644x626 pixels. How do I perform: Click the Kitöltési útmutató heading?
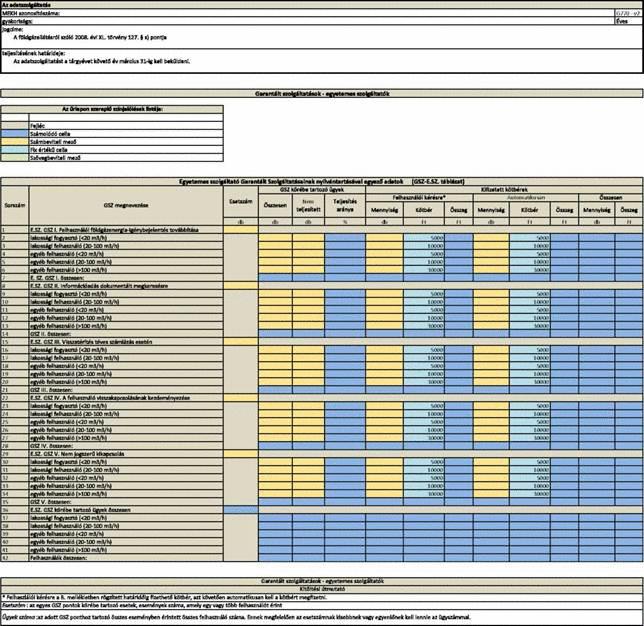322,589
